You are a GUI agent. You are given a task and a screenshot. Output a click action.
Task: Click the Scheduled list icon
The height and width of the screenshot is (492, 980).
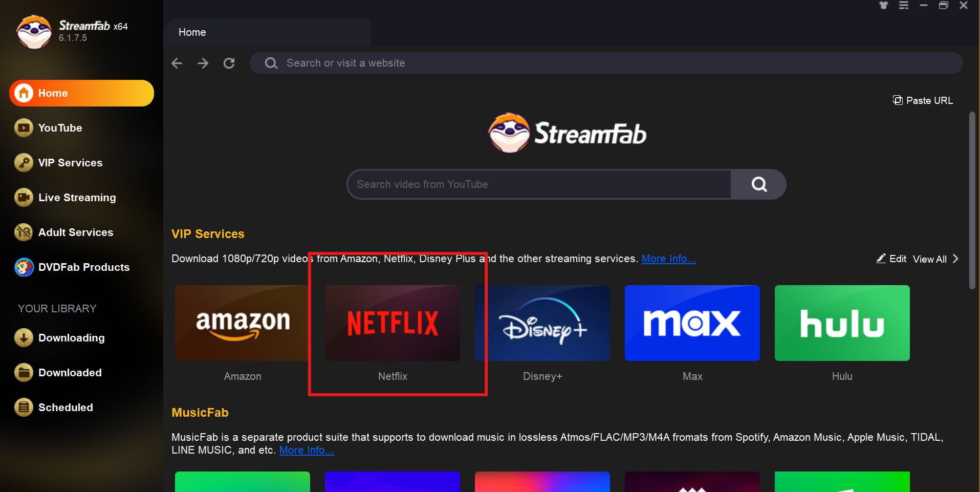coord(24,408)
